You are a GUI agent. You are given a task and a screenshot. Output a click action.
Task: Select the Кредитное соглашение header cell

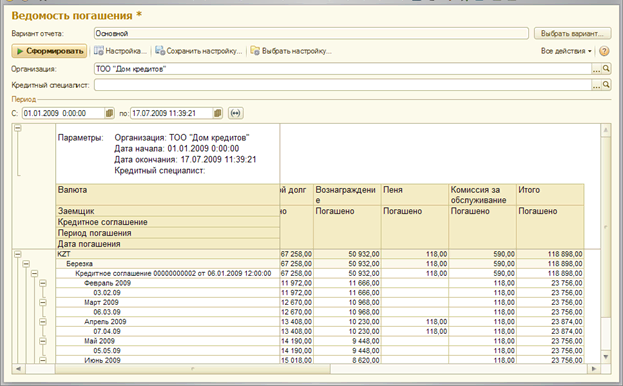tap(168, 222)
